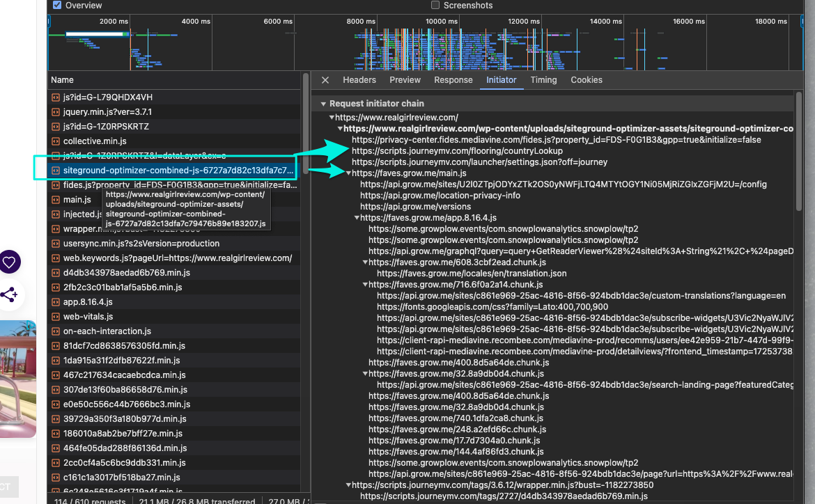Screen dimensions: 815x504
Task: Click script icon beside on-each-interaction.js
Action: click(56, 331)
